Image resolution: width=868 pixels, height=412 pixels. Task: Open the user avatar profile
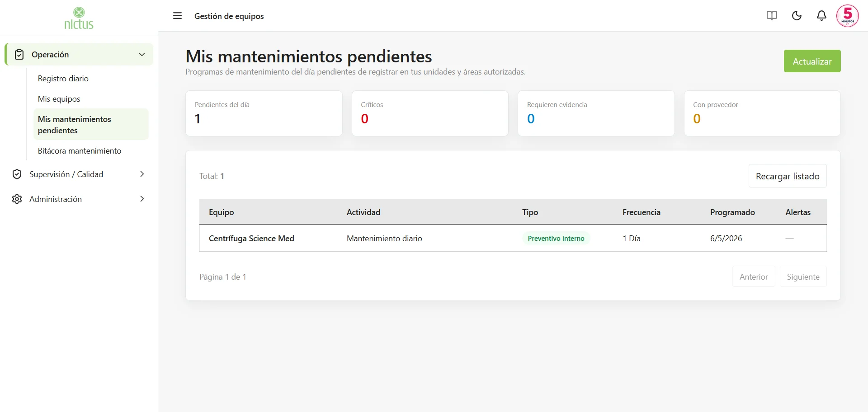pyautogui.click(x=847, y=16)
